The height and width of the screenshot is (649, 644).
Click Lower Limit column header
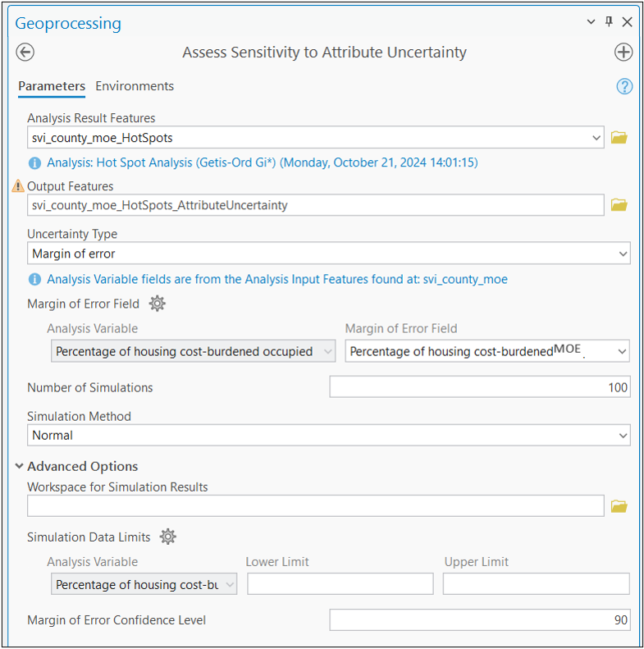point(277,562)
